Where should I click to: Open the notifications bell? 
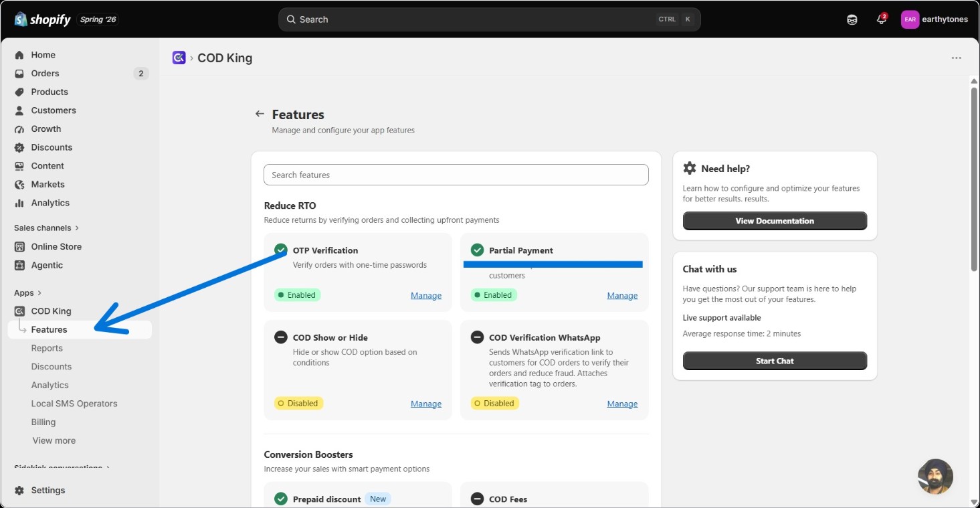coord(881,19)
